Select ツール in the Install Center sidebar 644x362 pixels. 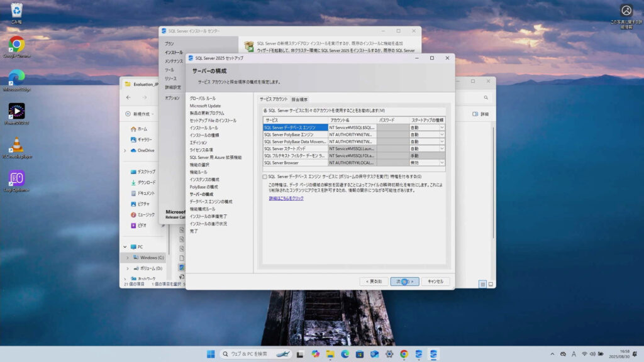pyautogui.click(x=169, y=70)
